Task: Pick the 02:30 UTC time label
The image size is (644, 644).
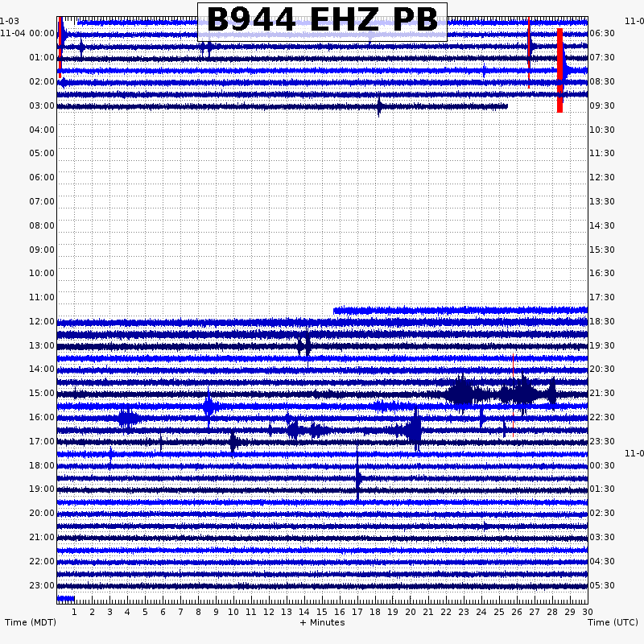Action: pos(602,513)
